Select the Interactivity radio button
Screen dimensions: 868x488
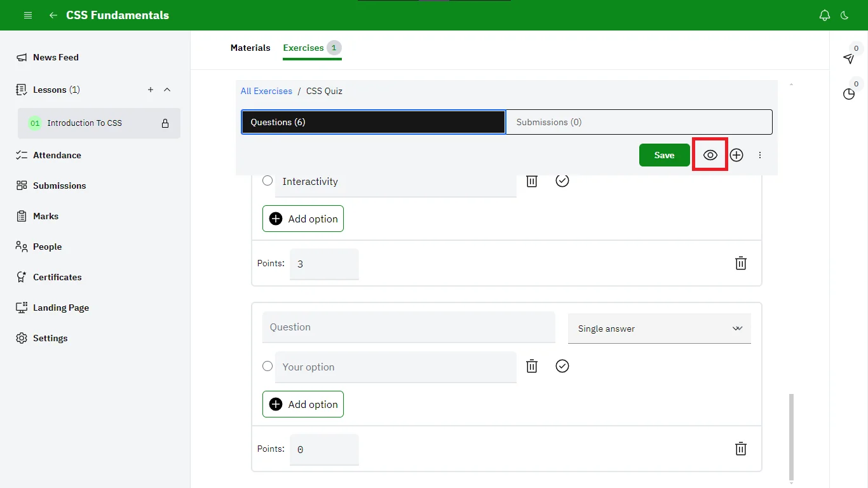(x=268, y=181)
